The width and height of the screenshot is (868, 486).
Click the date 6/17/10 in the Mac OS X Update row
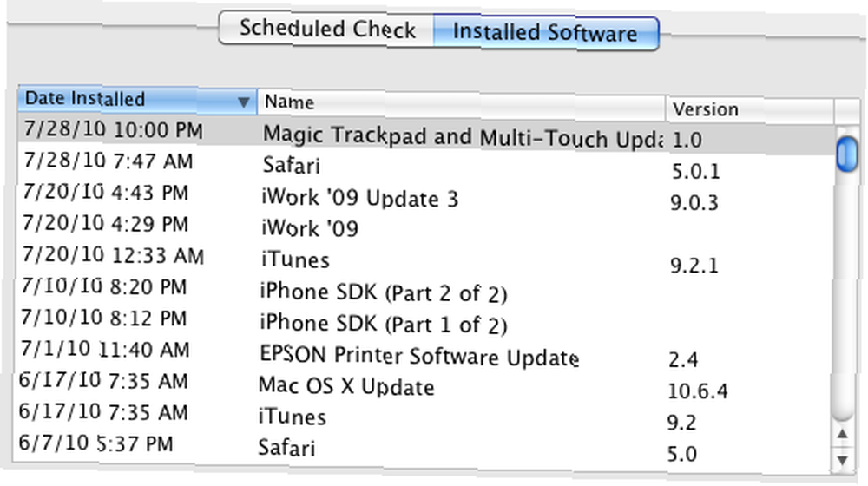tap(103, 381)
